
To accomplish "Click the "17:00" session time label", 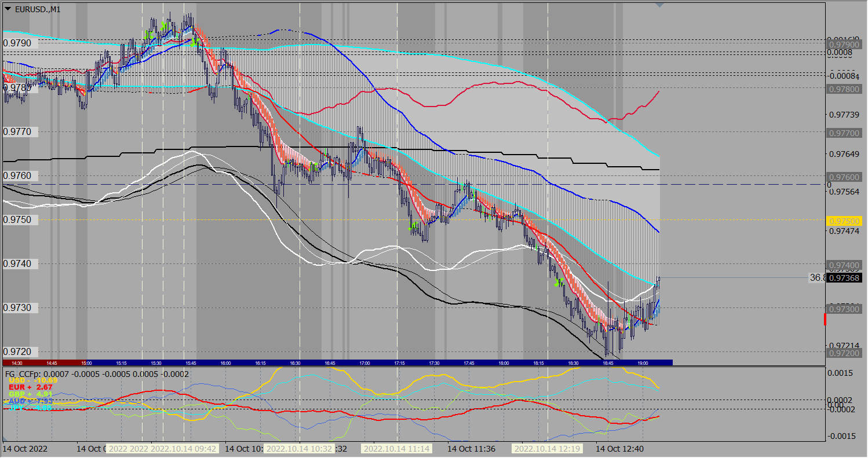I will point(364,363).
